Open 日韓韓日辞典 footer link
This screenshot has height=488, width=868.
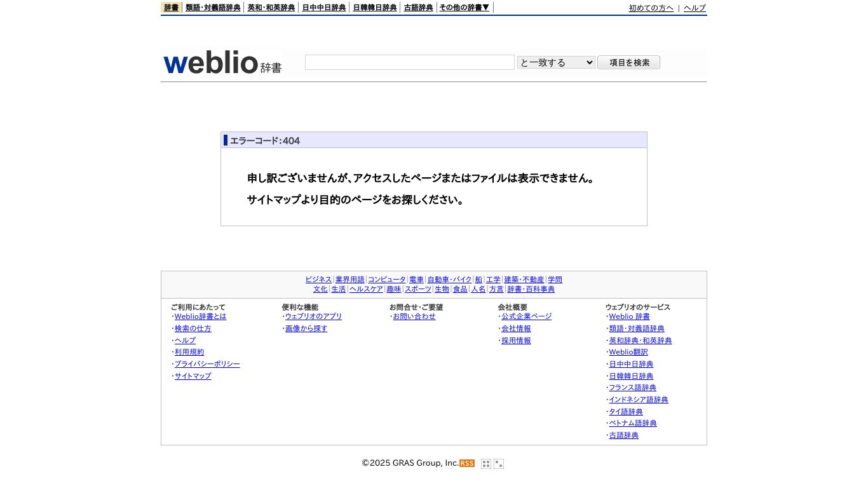[x=631, y=376]
